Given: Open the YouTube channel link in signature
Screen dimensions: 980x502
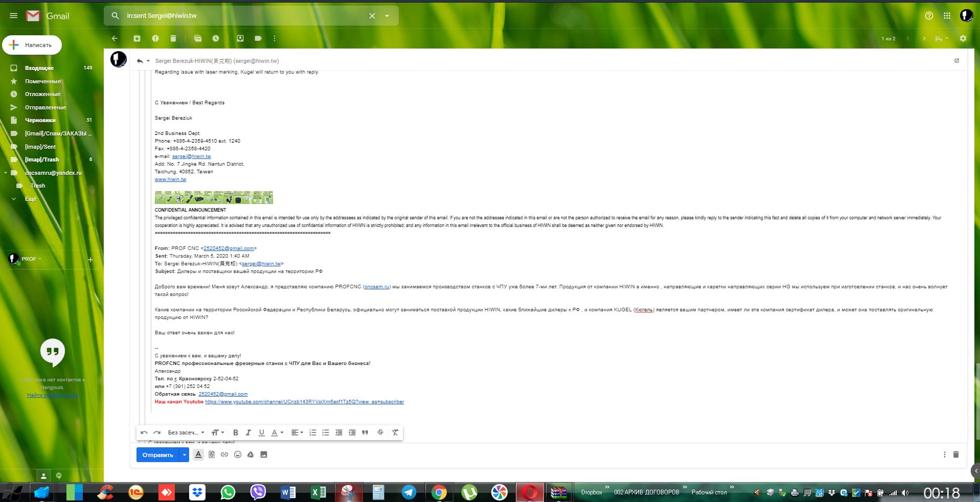Looking at the screenshot, I should pos(304,402).
